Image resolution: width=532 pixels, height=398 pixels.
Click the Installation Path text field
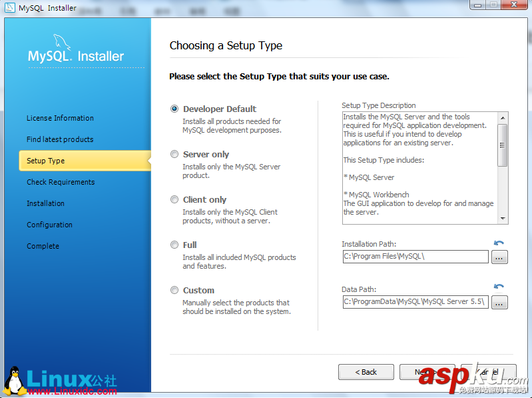pyautogui.click(x=415, y=257)
